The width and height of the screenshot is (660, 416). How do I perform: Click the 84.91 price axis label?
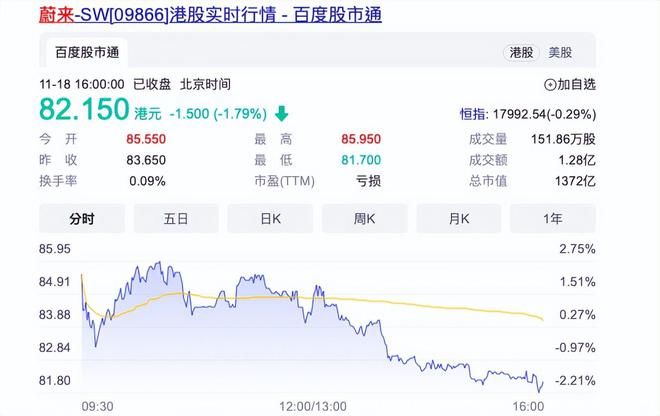pyautogui.click(x=55, y=282)
